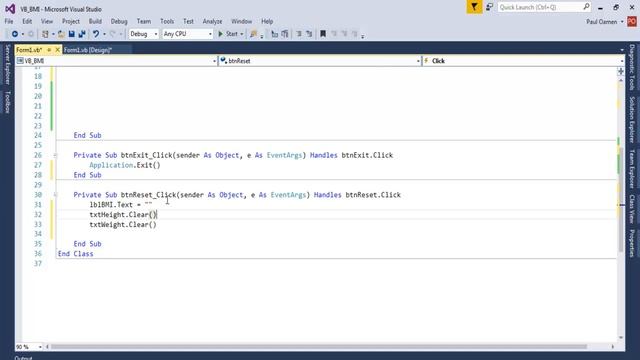This screenshot has height=360, width=640.
Task: Click the Decrease indent icon
Action: [x=299, y=34]
